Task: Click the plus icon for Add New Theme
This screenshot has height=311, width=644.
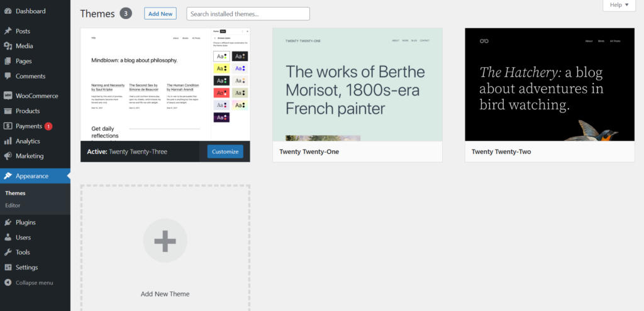Action: (x=165, y=241)
